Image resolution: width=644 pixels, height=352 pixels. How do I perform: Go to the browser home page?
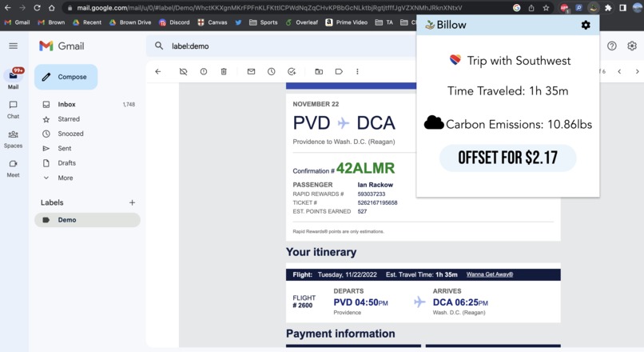click(x=51, y=8)
